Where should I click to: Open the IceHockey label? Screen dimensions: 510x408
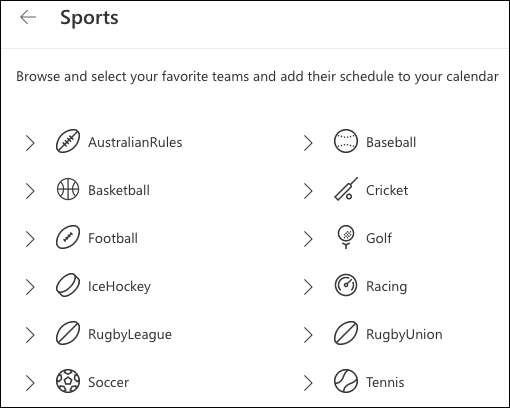[x=119, y=286]
